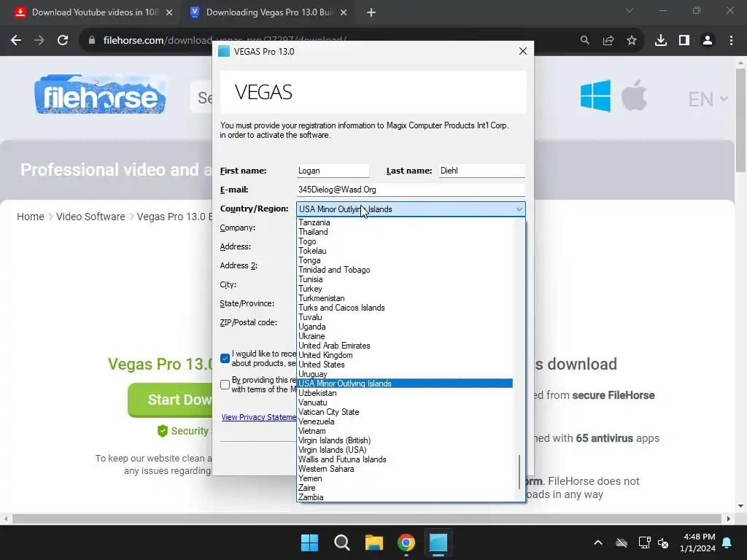Open Windows Start menu

point(309,542)
